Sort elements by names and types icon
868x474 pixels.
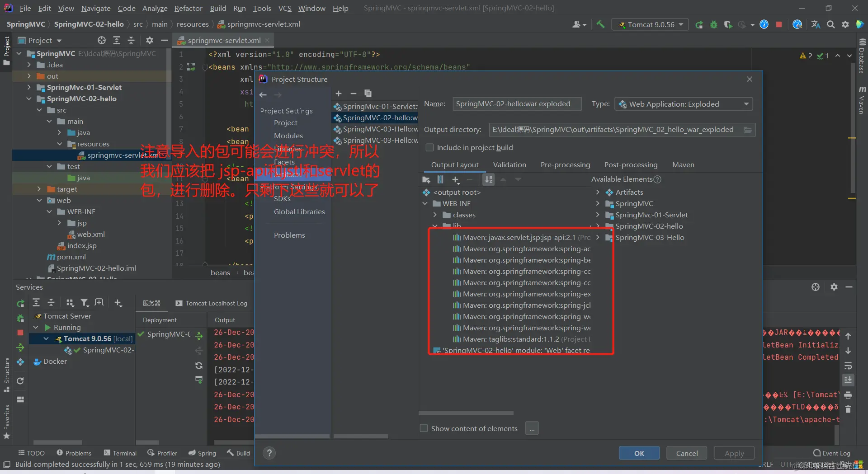[x=489, y=179]
